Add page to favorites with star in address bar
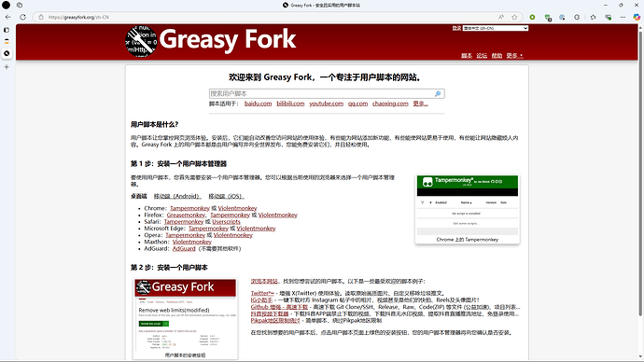644x362 pixels. click(x=514, y=17)
